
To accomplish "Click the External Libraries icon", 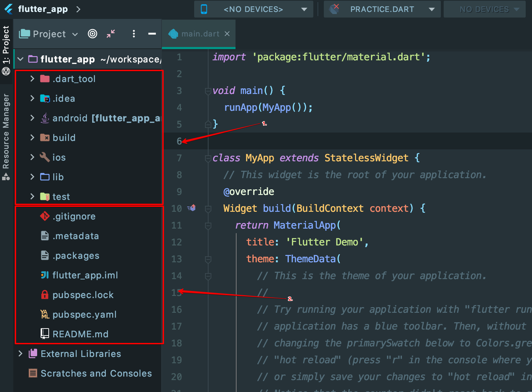I will tap(33, 353).
